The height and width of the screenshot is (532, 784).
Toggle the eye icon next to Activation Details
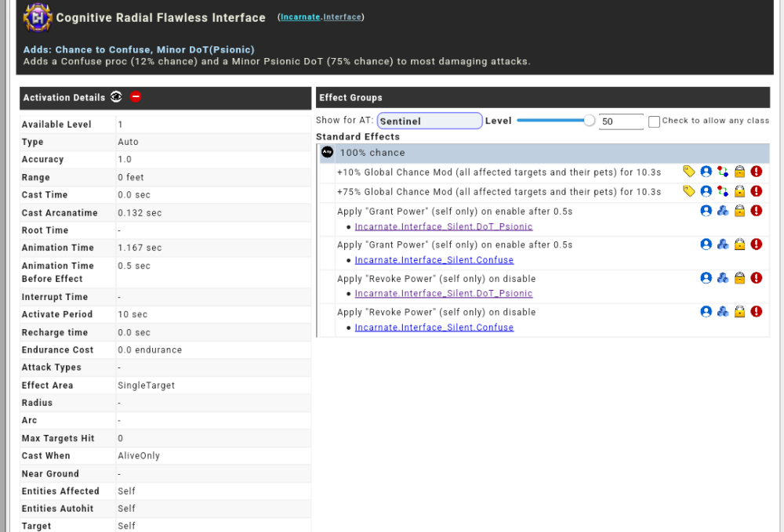[x=116, y=97]
